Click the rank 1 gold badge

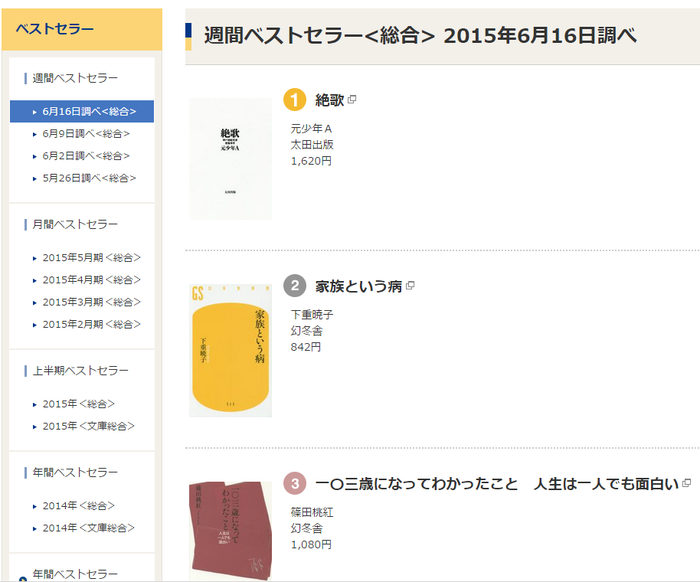tap(295, 99)
